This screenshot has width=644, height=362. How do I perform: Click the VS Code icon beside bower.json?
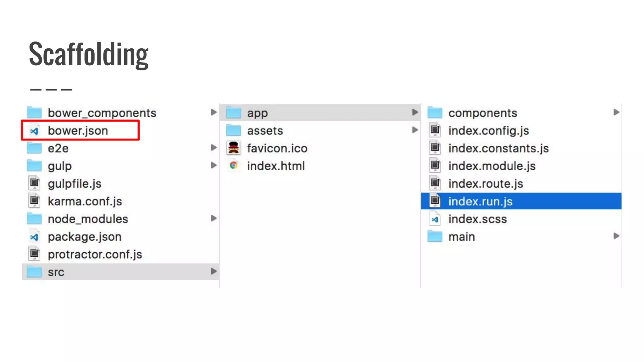tap(34, 131)
